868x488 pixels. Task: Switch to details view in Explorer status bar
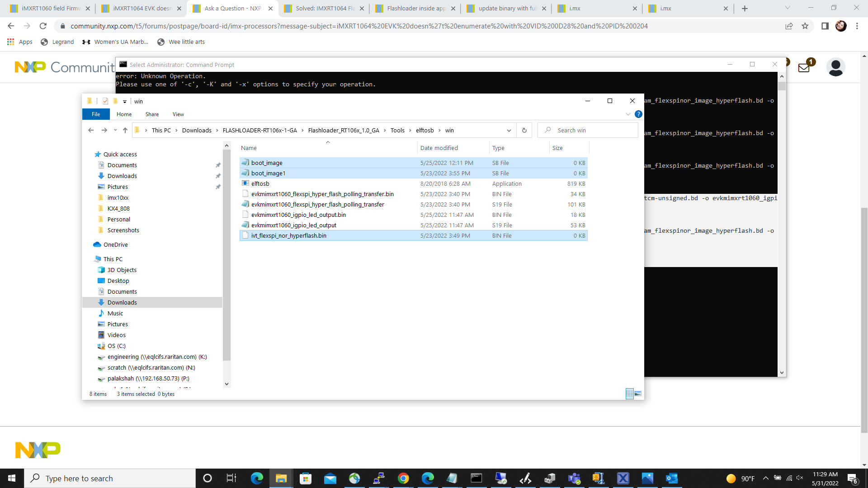tap(629, 394)
